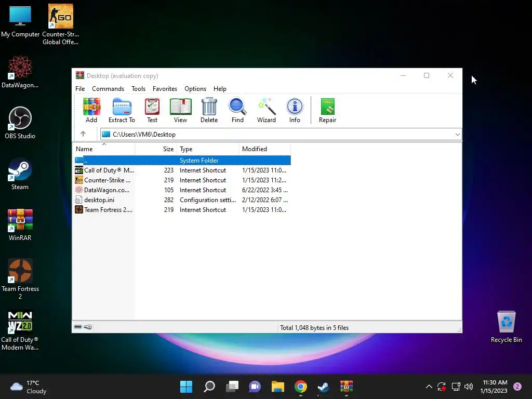532x399 pixels.
Task: Click the drive icon in status bar
Action: tap(78, 327)
